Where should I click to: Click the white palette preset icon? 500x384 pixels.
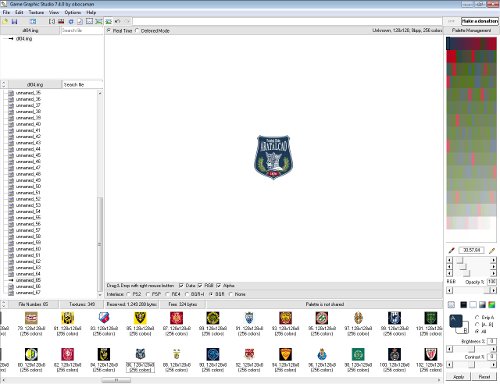(473, 304)
